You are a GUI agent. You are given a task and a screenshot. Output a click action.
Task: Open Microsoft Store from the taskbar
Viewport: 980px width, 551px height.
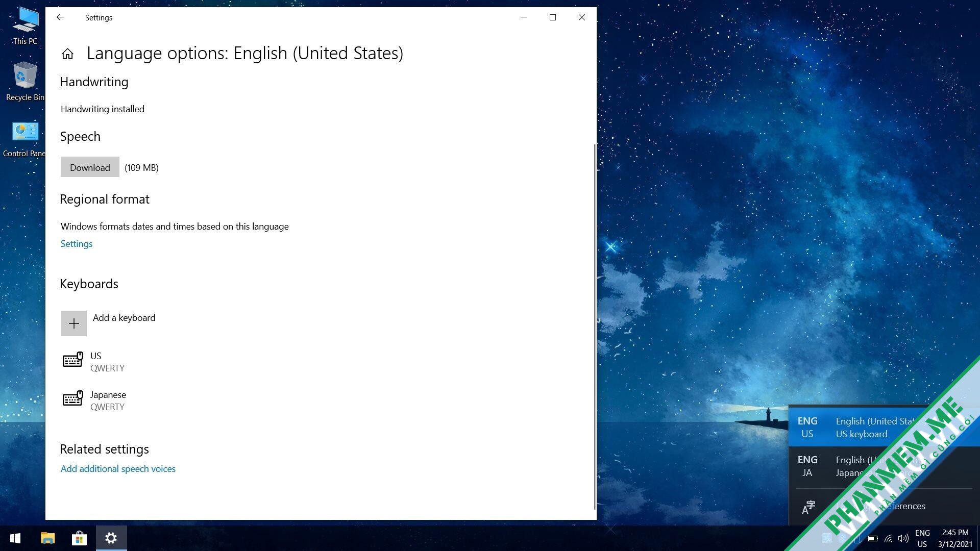click(x=79, y=538)
